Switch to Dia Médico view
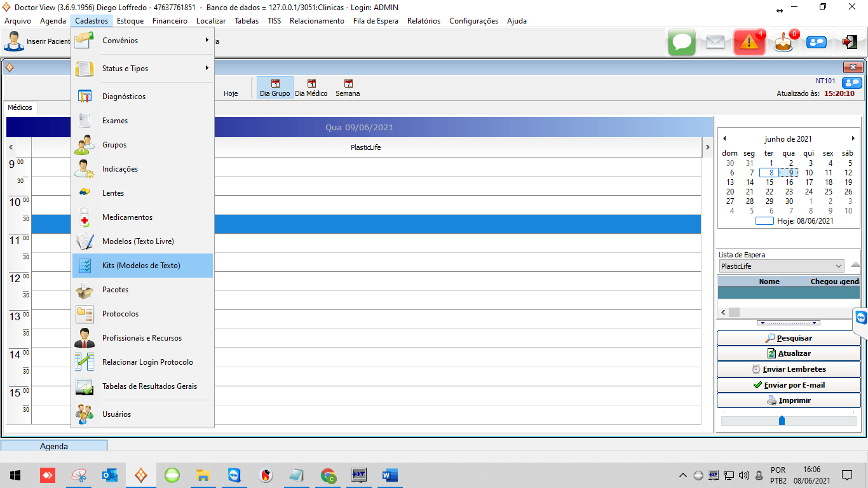The width and height of the screenshot is (868, 488). tap(311, 88)
